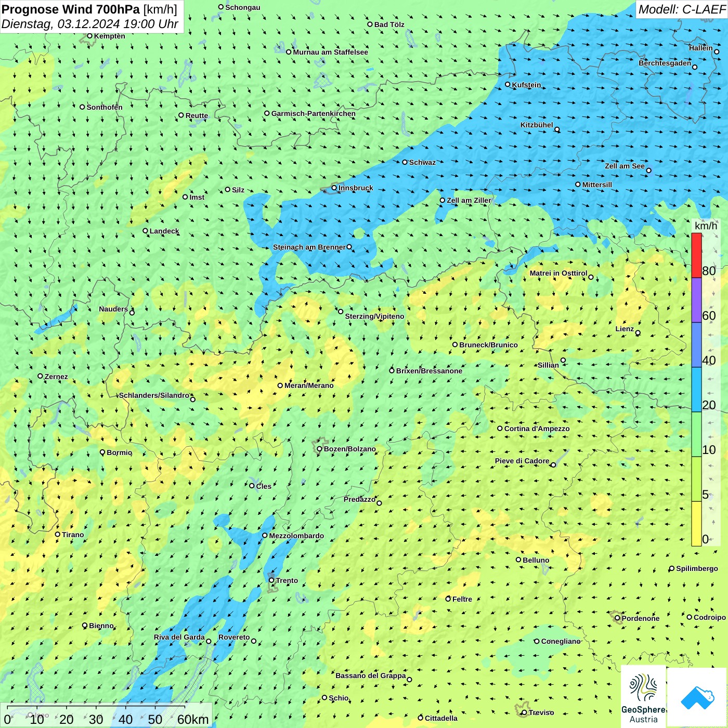The width and height of the screenshot is (728, 728).
Task: Click the 'Reutte' label
Action: [197, 115]
